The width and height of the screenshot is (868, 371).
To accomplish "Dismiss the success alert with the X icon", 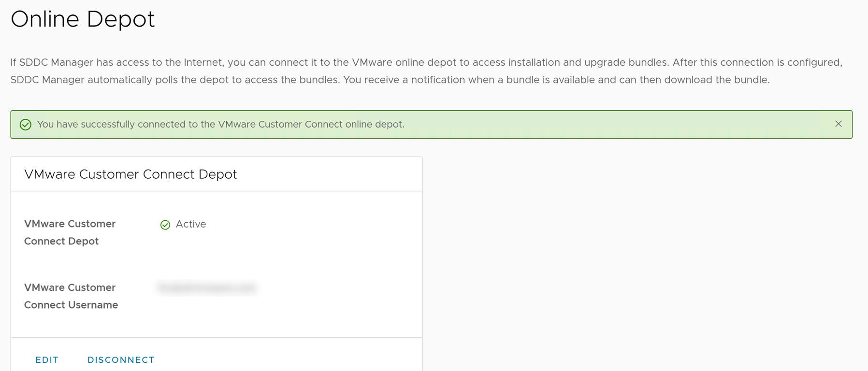I will tap(839, 124).
